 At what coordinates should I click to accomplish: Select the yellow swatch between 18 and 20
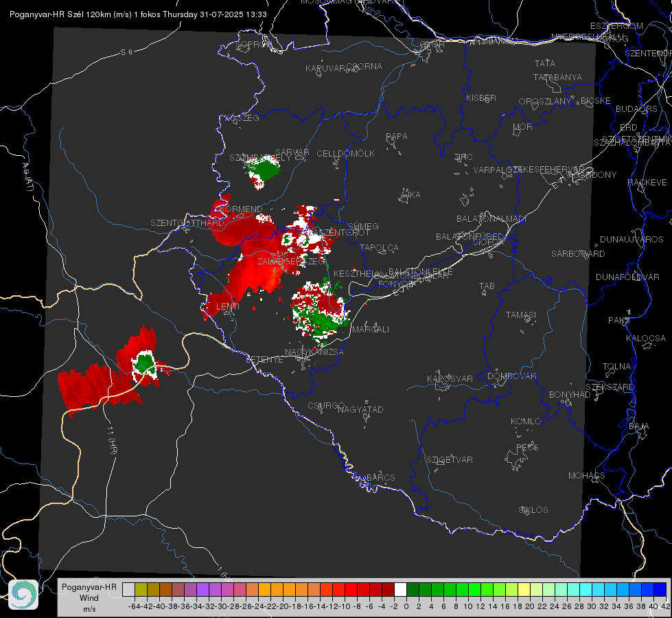(524, 589)
